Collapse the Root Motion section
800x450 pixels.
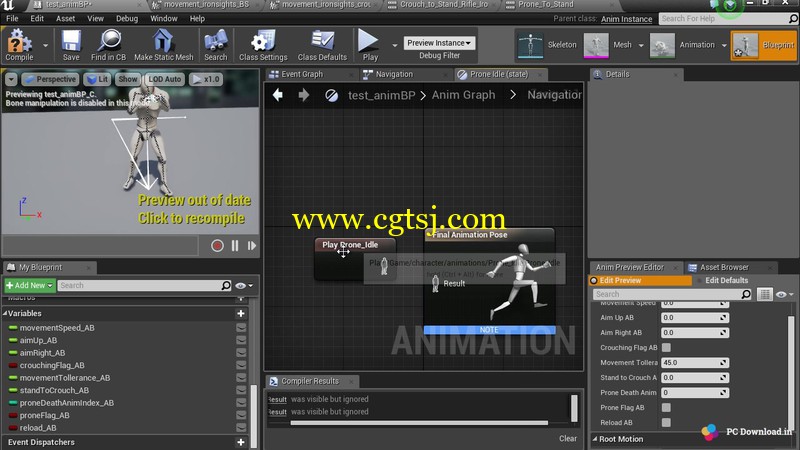coord(595,439)
